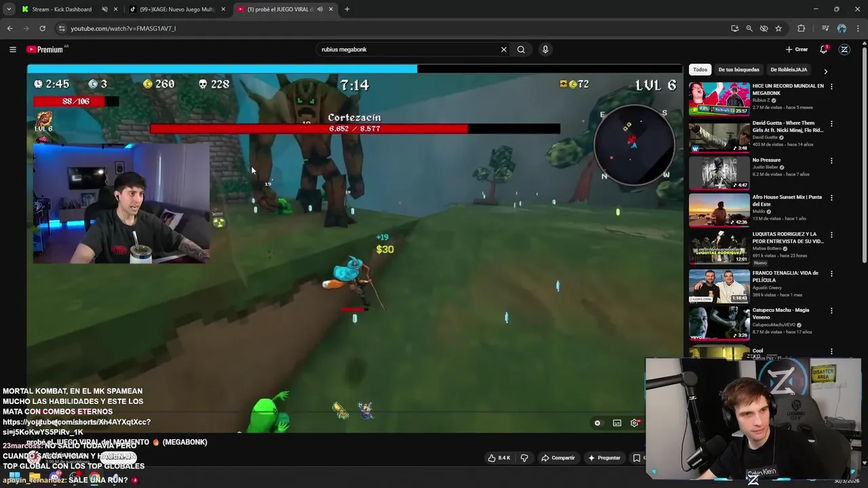Toggle subtitles in the video player

(x=617, y=423)
